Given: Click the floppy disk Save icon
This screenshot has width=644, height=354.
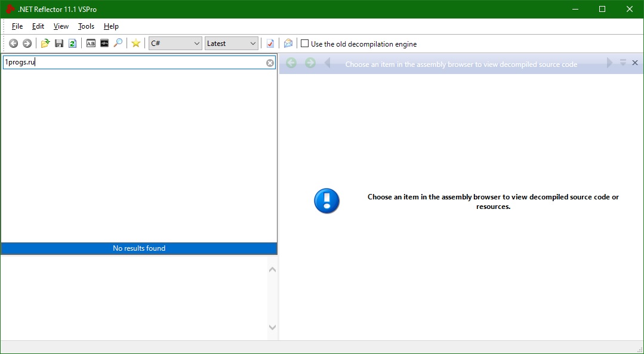Looking at the screenshot, I should click(x=59, y=44).
